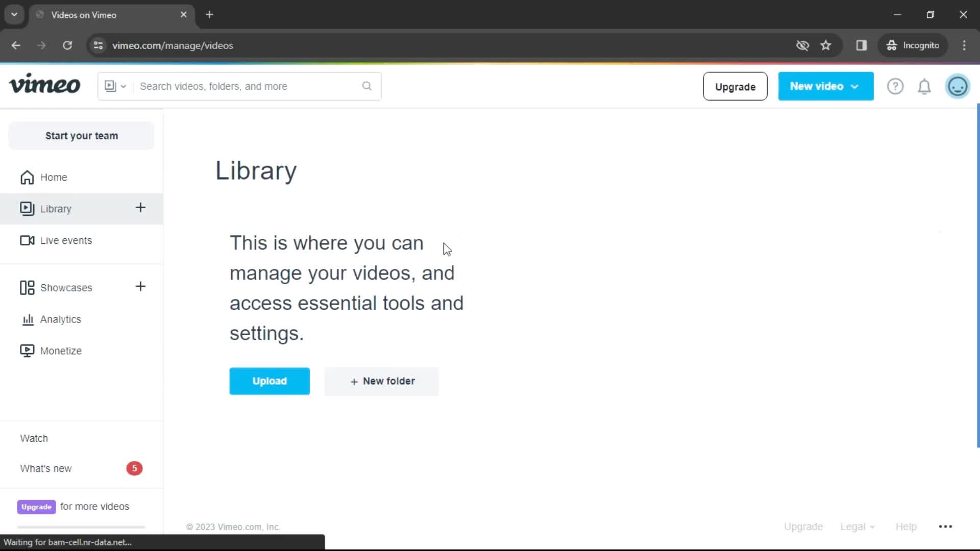Open Monetize in sidebar
The image size is (980, 551).
tap(82, 351)
